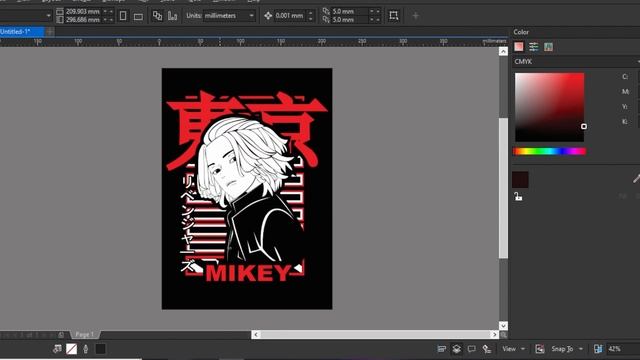Switch to the Untitled-1 document tab
This screenshot has width=640, height=360.
pyautogui.click(x=22, y=31)
